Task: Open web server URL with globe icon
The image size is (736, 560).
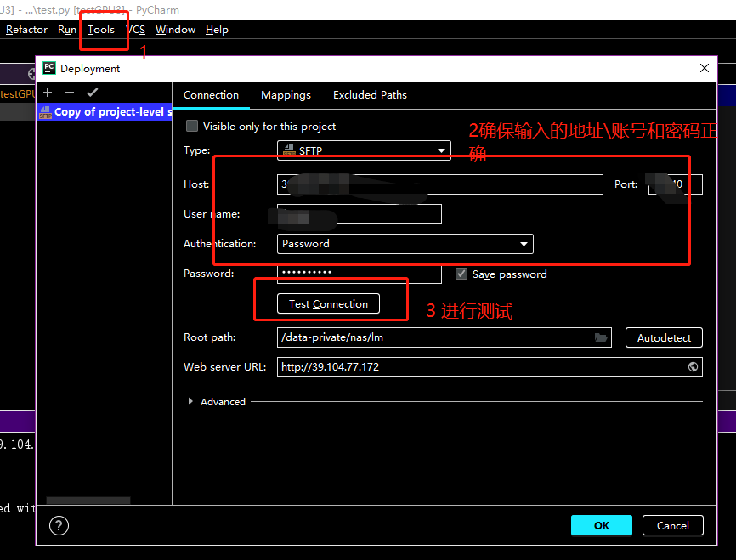Action: [x=693, y=366]
